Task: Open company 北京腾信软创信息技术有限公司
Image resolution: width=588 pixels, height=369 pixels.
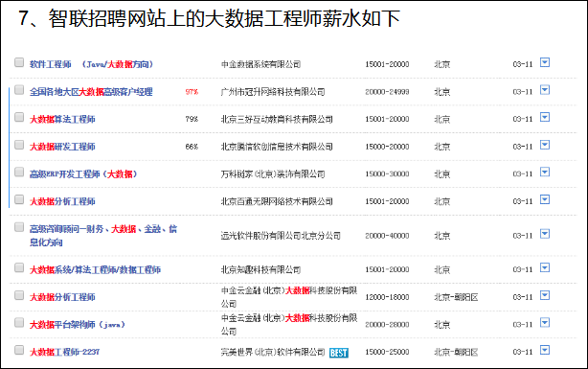Action: tap(277, 147)
